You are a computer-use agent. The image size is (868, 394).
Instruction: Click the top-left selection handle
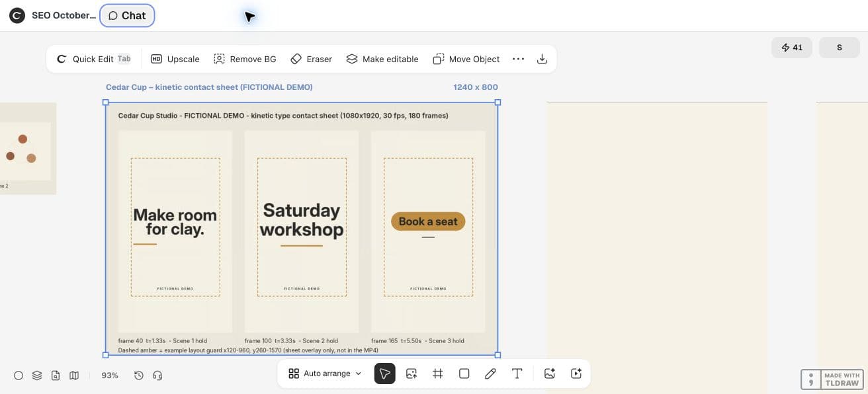click(x=106, y=102)
